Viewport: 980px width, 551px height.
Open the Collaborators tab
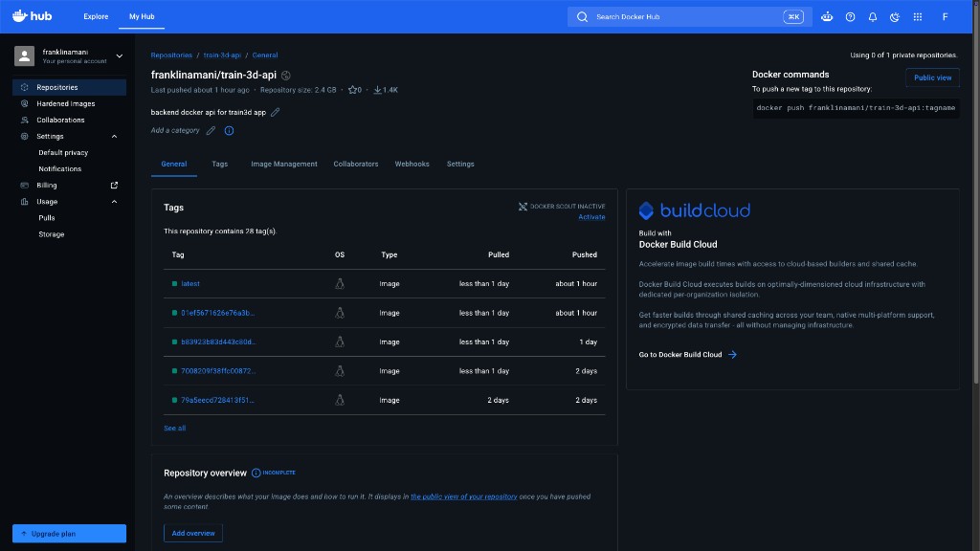point(356,164)
